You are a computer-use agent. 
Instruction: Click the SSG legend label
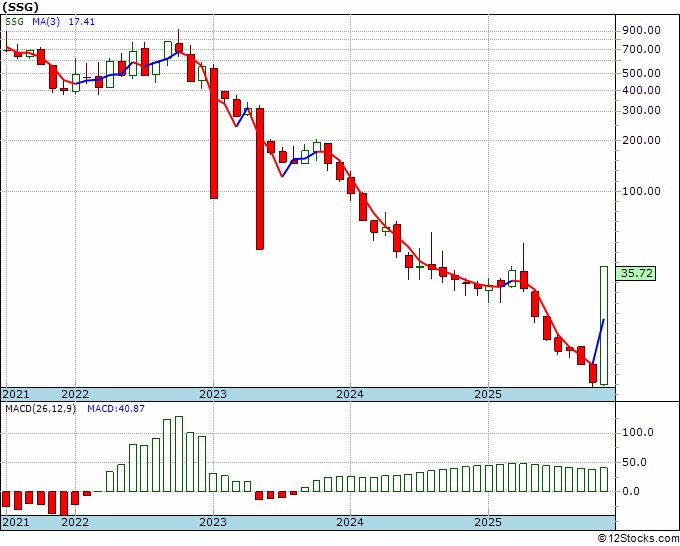[x=15, y=22]
